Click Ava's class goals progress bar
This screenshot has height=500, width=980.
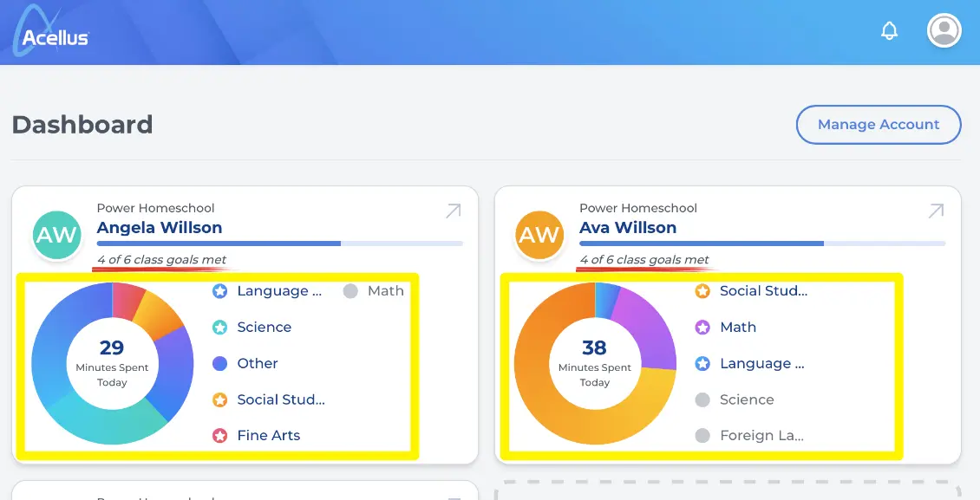pyautogui.click(x=762, y=244)
